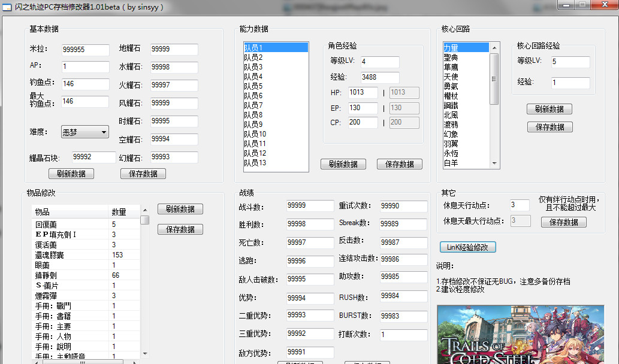Click 刷新数据 button in 基本数据 group
619x364 pixels.
71,174
